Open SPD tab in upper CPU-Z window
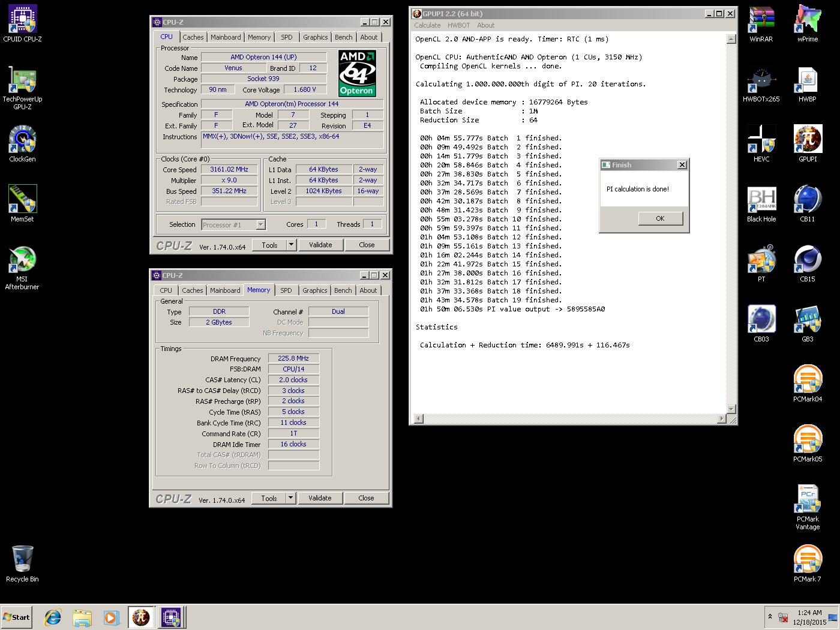 (287, 37)
